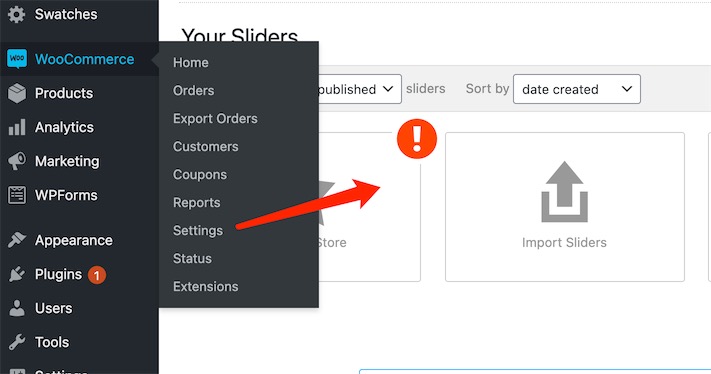Click the WPForms icon in sidebar
The image size is (711, 374).
pyautogui.click(x=17, y=195)
